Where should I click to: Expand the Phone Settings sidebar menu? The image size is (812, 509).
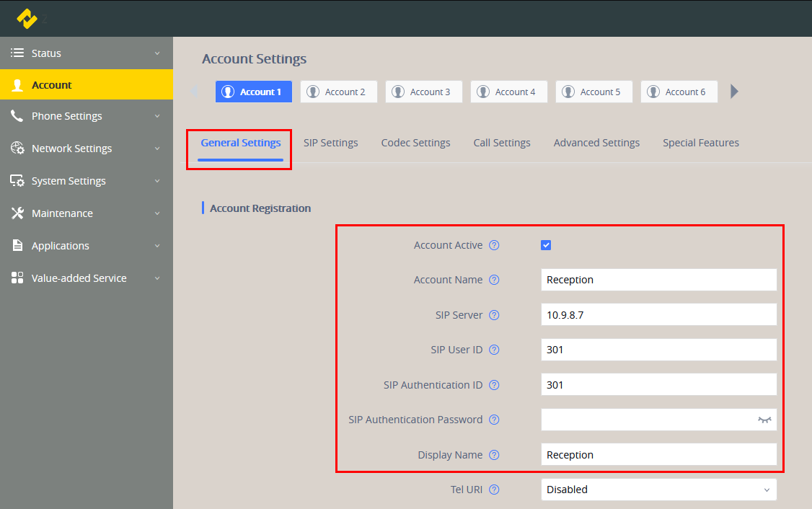point(87,116)
